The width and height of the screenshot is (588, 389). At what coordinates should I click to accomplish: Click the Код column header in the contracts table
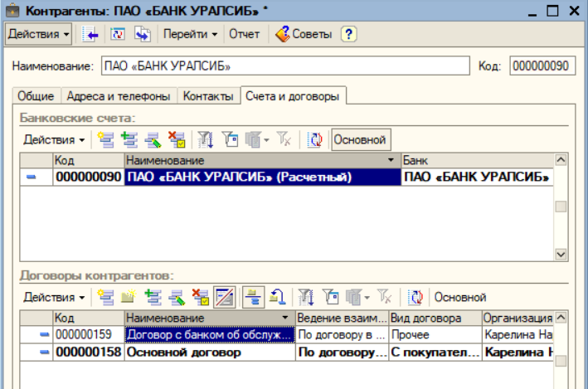click(89, 318)
